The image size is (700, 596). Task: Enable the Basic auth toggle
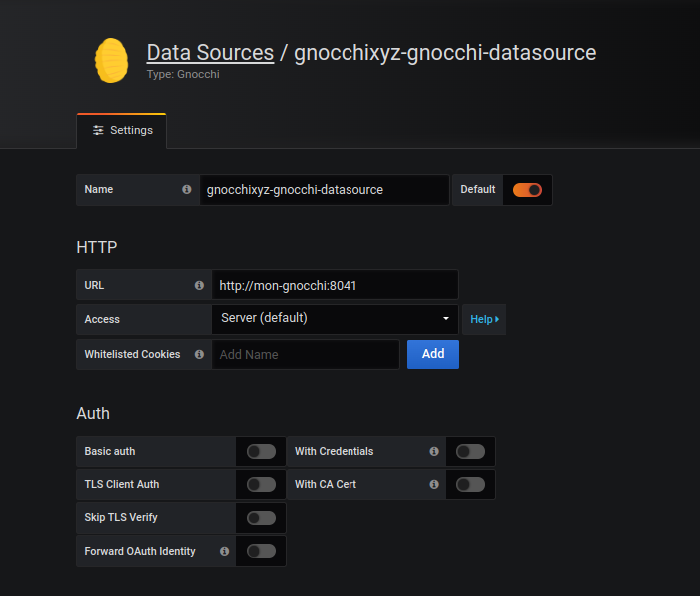pyautogui.click(x=261, y=451)
